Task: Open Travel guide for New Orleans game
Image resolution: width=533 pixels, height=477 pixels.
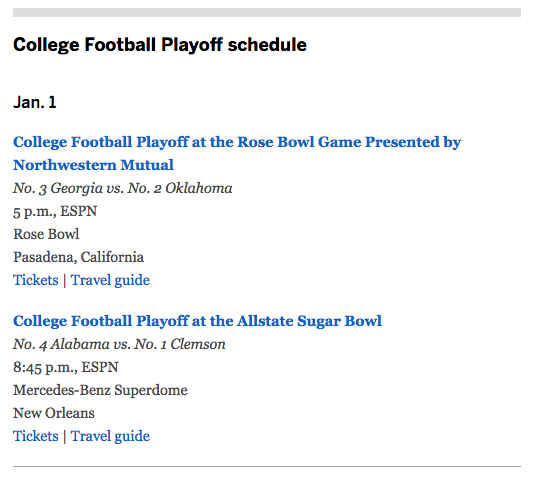Action: [x=110, y=436]
